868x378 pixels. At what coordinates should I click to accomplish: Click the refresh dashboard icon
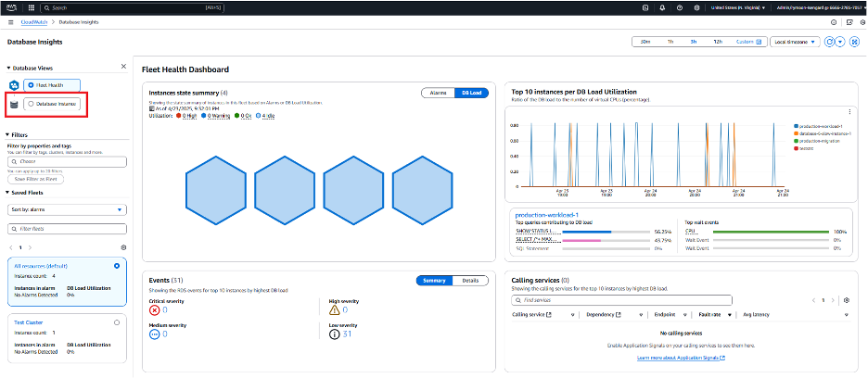tap(829, 42)
